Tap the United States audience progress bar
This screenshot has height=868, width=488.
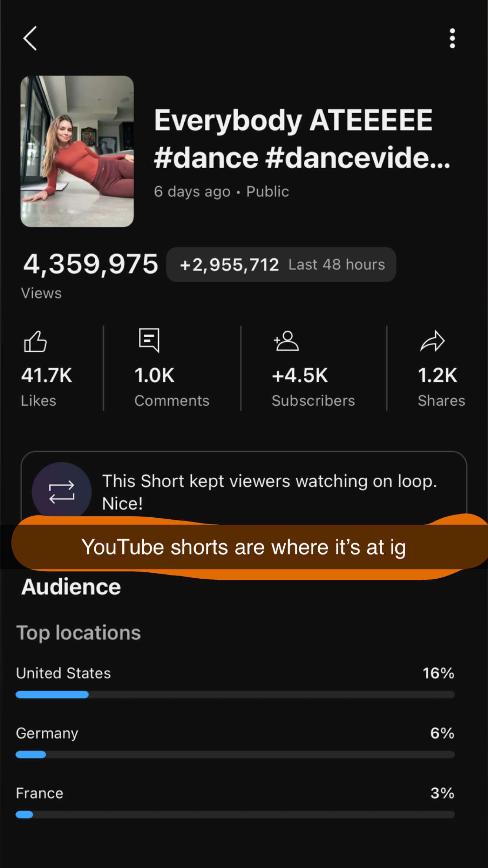(x=235, y=695)
